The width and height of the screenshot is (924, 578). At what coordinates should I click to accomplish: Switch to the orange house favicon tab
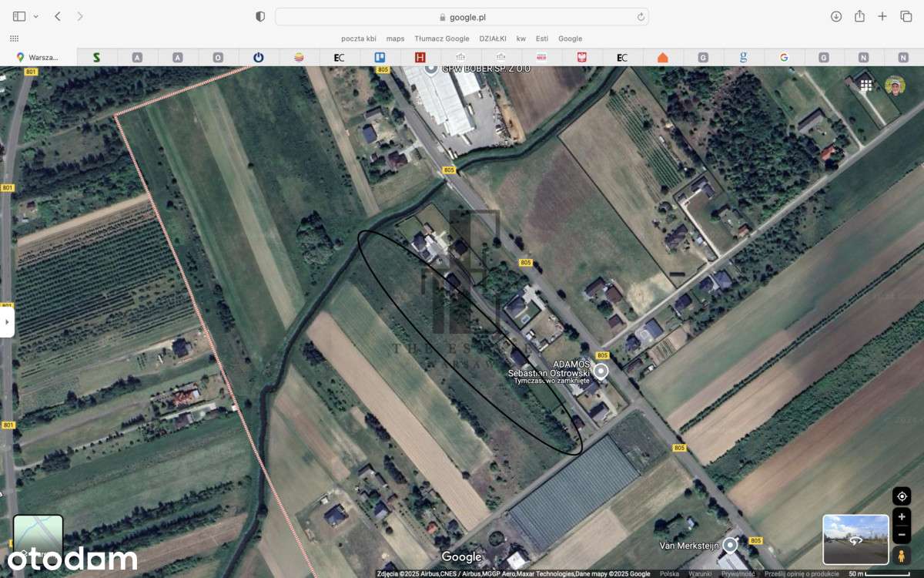[x=663, y=57]
